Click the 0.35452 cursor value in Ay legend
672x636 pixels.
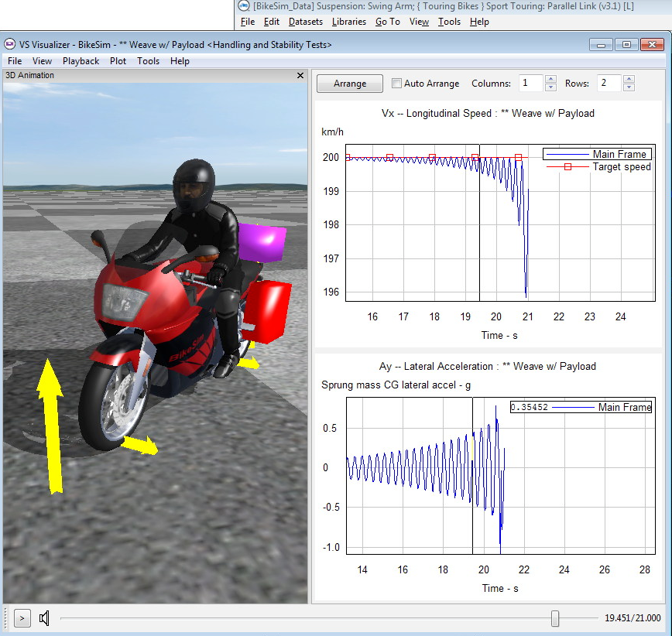pos(530,407)
